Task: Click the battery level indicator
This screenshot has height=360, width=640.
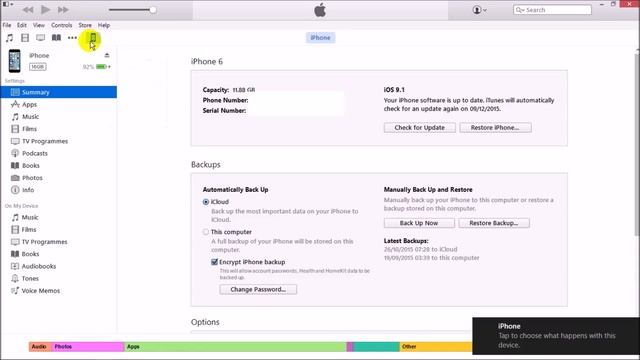Action: point(102,67)
